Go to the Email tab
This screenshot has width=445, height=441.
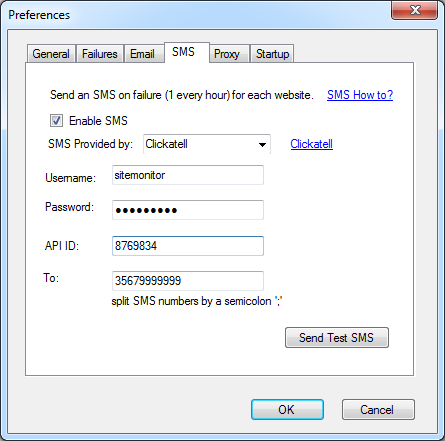(x=143, y=54)
